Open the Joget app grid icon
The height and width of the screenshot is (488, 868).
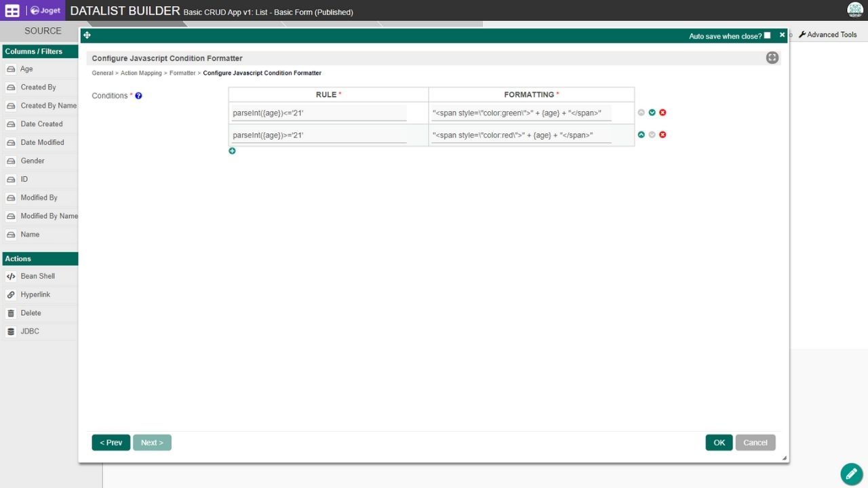point(12,11)
